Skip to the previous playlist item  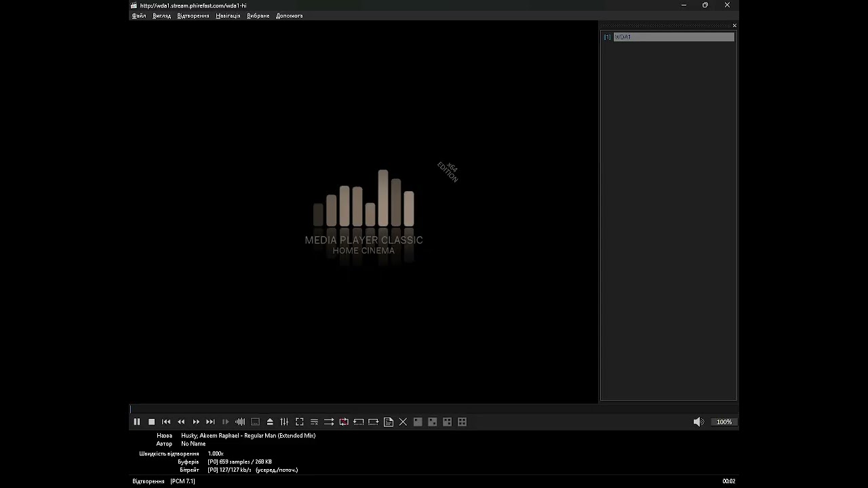pyautogui.click(x=166, y=422)
